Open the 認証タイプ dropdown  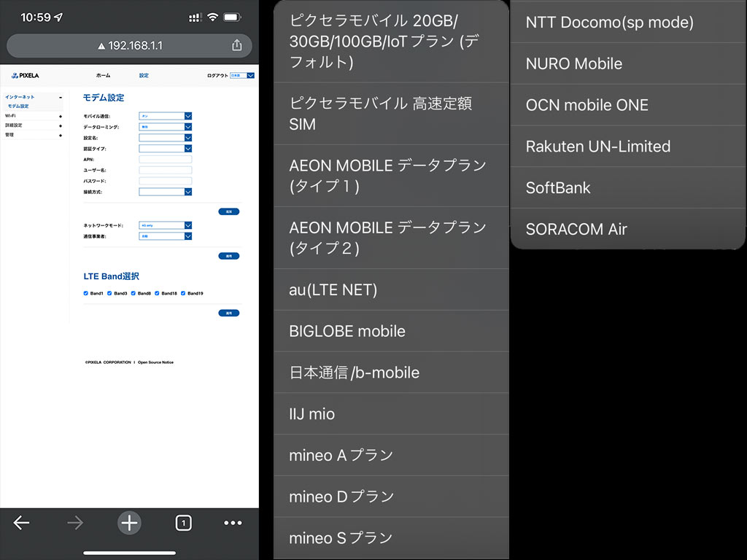tap(166, 149)
